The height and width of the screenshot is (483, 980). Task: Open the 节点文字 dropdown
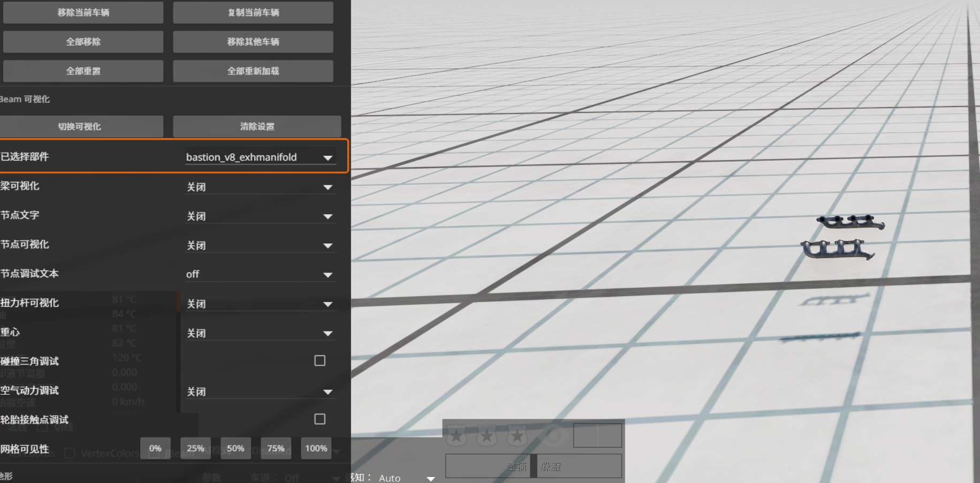coord(261,216)
